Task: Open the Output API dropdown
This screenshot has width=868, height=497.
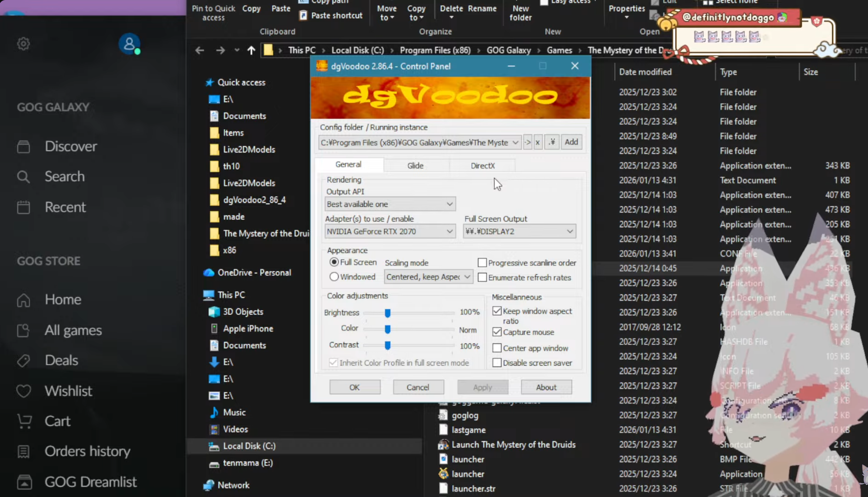Action: click(x=390, y=204)
